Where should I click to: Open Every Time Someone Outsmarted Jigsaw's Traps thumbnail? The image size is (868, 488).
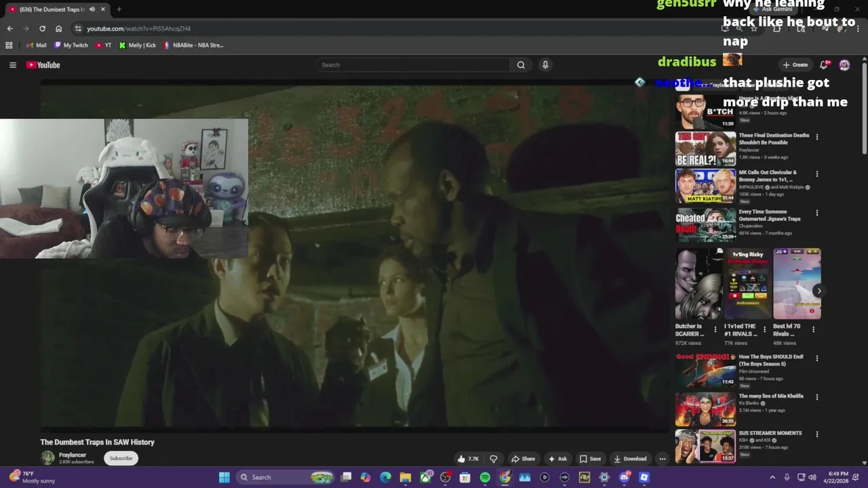tap(705, 224)
